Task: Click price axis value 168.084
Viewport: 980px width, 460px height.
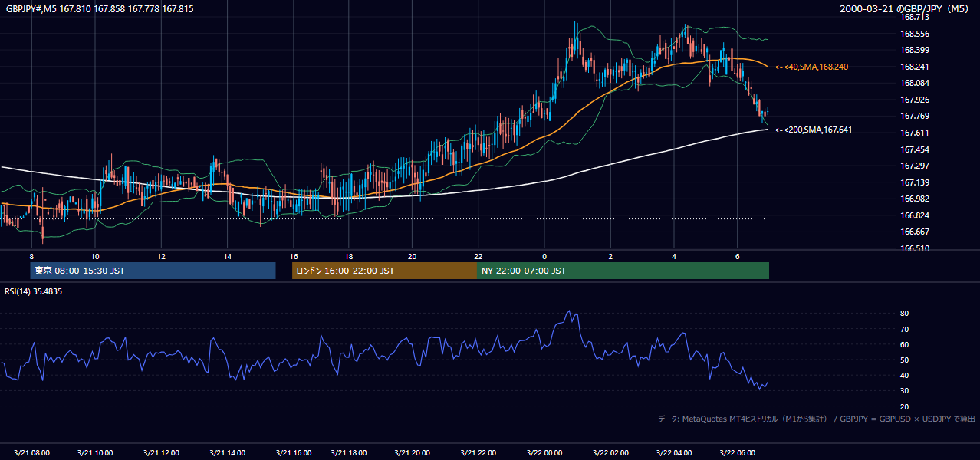Action: point(915,83)
